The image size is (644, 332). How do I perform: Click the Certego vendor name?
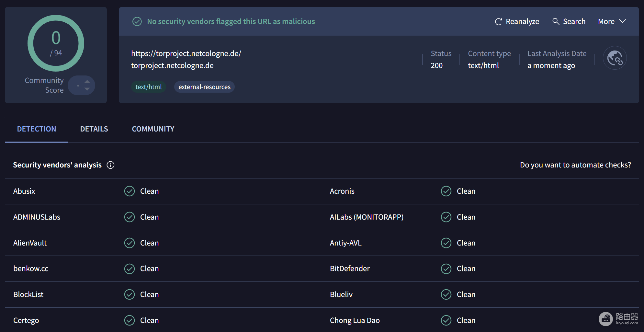[x=26, y=320]
